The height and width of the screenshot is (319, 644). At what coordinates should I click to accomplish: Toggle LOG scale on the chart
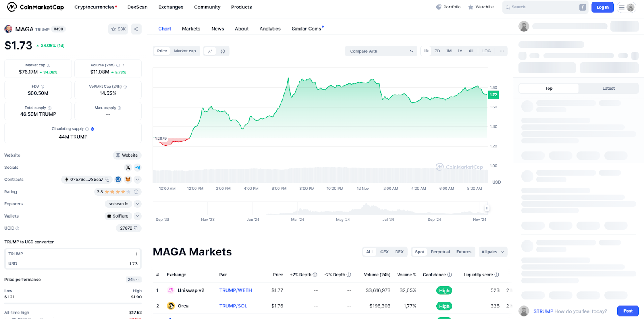(x=486, y=51)
